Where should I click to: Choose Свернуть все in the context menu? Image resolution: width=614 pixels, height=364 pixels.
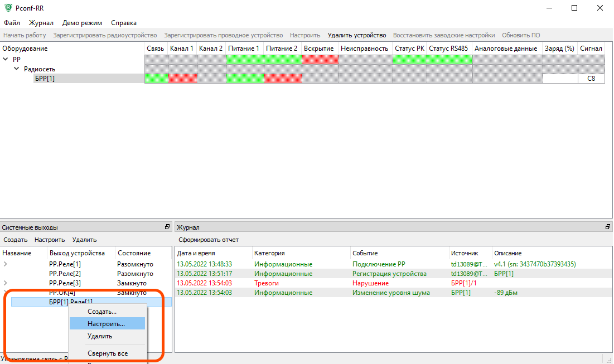(108, 353)
